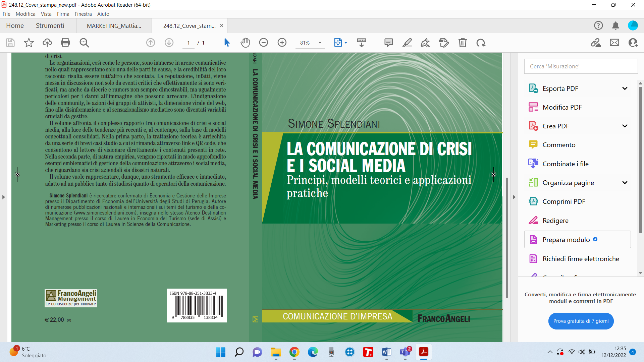
Task: Open the Find text magnifier
Action: coord(84,43)
